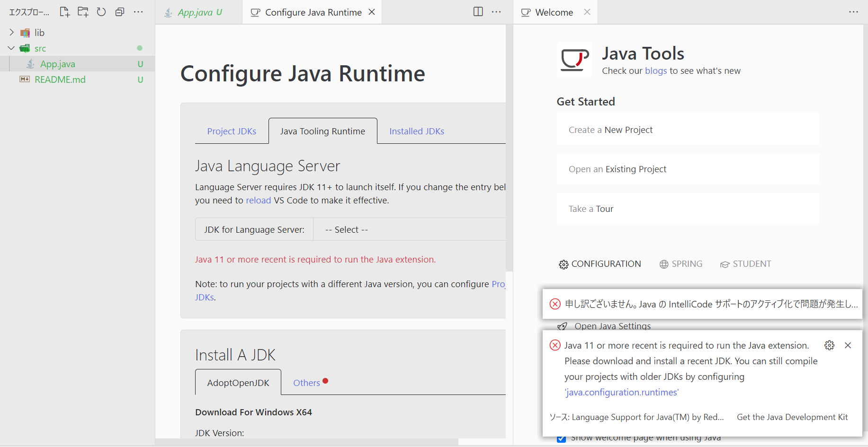Click Create a New Project
The image size is (868, 447).
click(x=688, y=129)
